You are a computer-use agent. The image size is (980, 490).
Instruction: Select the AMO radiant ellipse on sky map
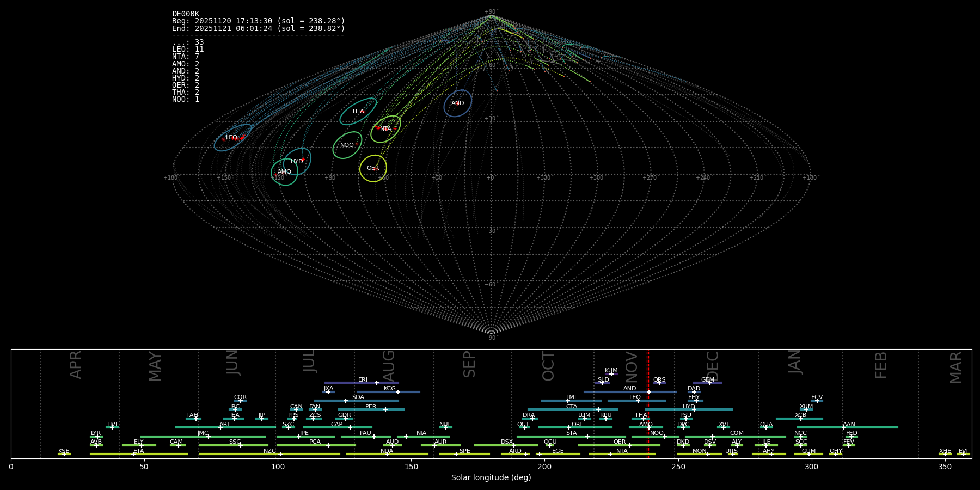284,172
